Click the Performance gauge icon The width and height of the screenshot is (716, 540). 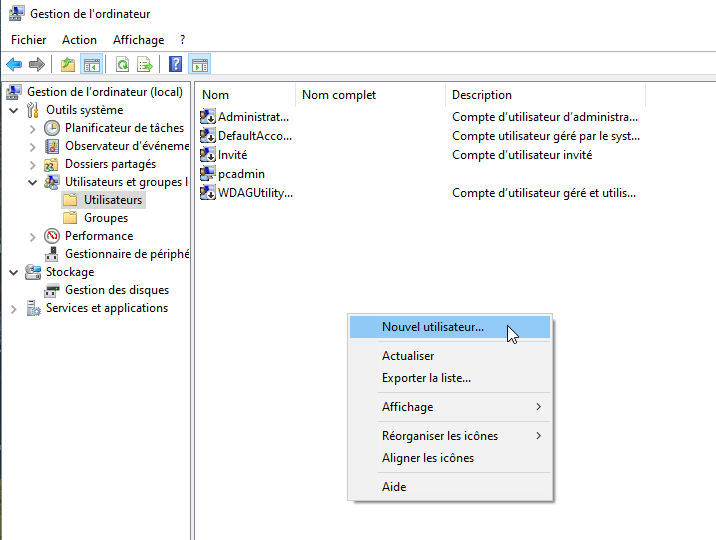pos(52,236)
